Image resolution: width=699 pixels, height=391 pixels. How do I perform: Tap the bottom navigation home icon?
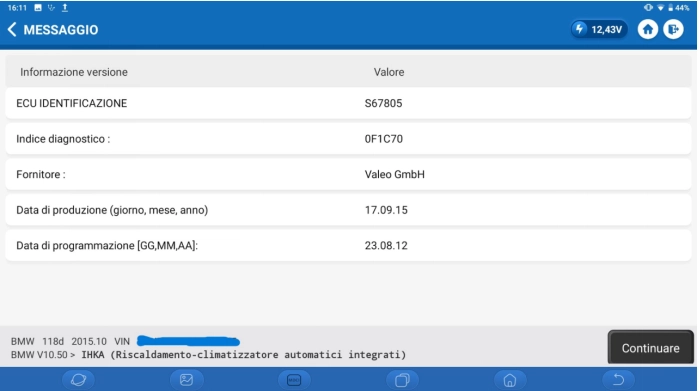[510, 380]
